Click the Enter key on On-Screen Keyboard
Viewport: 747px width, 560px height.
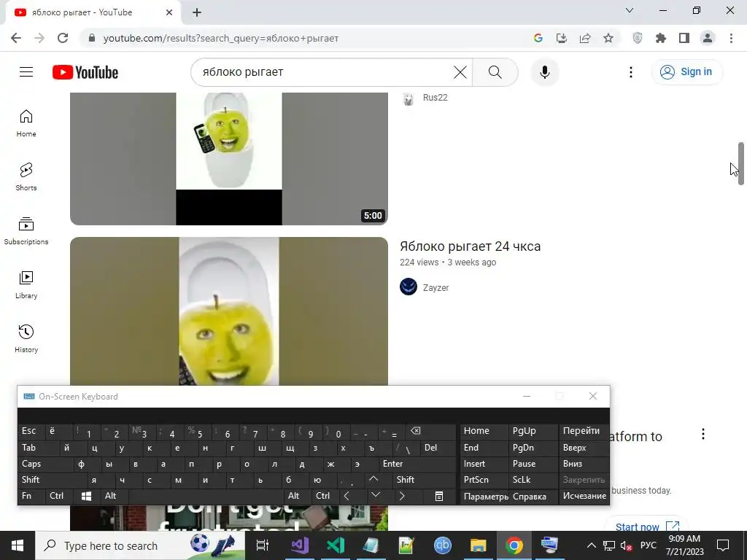417,464
